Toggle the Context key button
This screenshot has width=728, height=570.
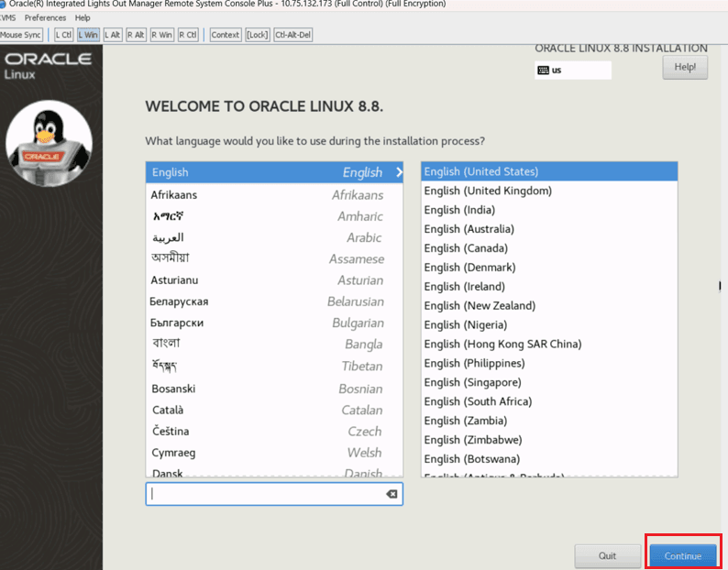[x=226, y=35]
